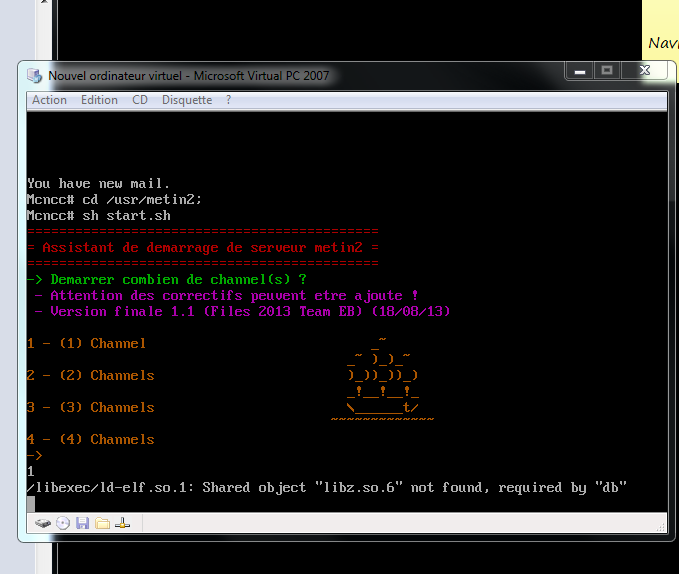This screenshot has height=574, width=679.
Task: Open the Action menu
Action: (x=49, y=100)
